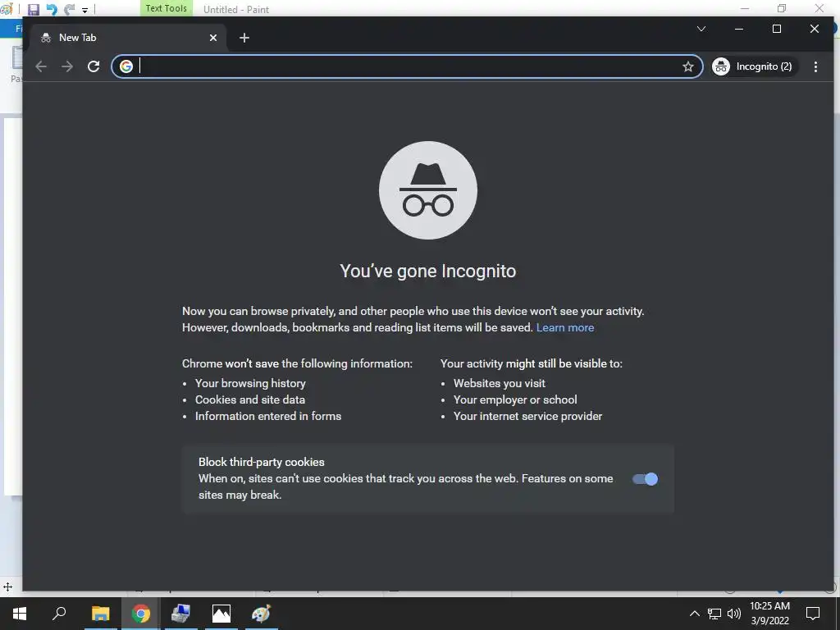Screen dimensions: 840x630
Task: Open network settings from system tray
Action: point(714,614)
